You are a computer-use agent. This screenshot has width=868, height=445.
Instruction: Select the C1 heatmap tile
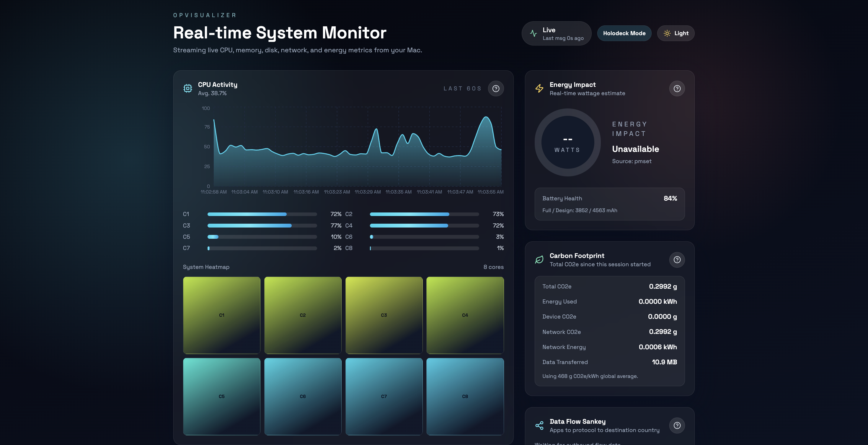pyautogui.click(x=221, y=315)
